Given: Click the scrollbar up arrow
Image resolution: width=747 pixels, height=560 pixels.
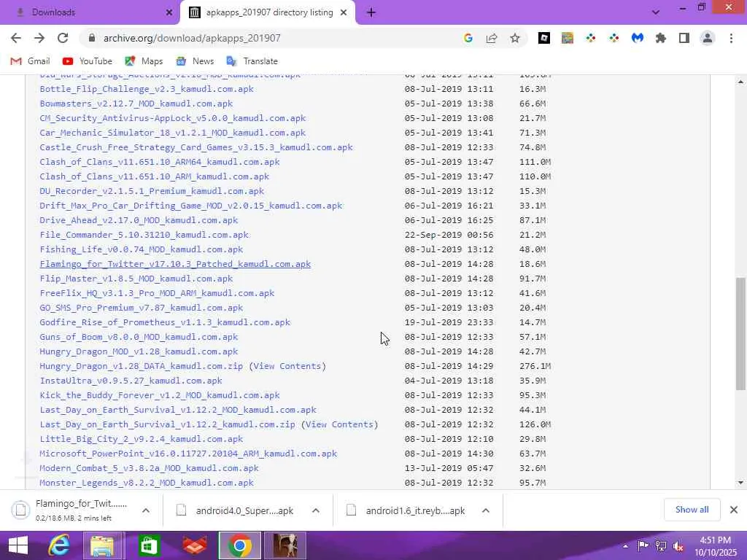Looking at the screenshot, I should coord(741,82).
